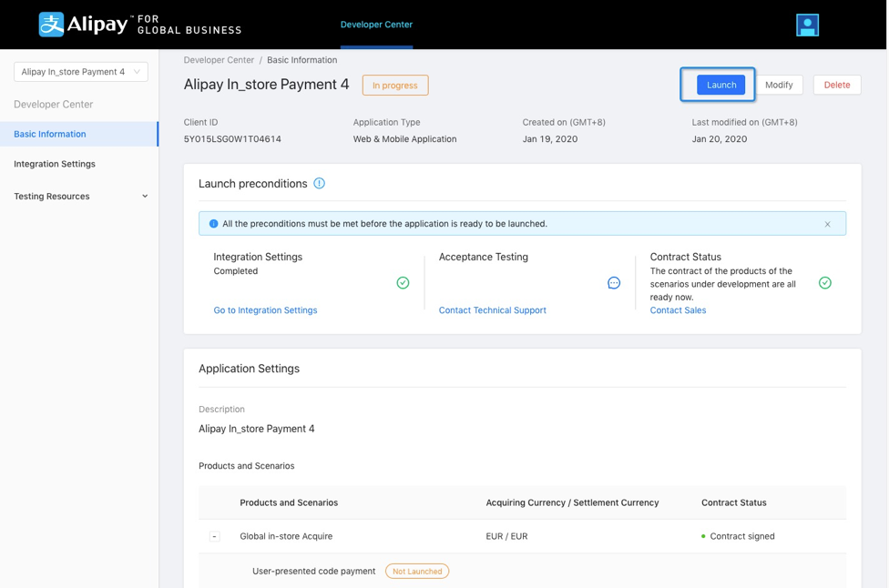The height and width of the screenshot is (588, 889).
Task: Click the Acceptance Testing pending icon
Action: coord(614,283)
